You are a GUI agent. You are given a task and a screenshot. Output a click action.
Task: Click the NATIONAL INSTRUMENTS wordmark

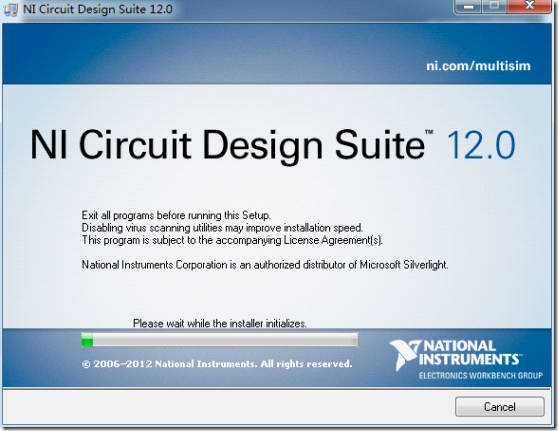[469, 353]
